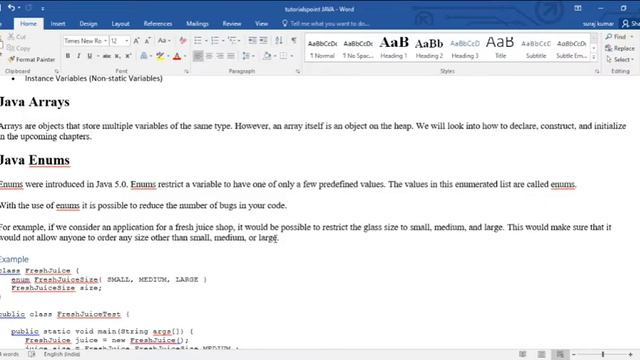The image size is (640, 360).
Task: Open Borders dropdown
Action: (292, 56)
